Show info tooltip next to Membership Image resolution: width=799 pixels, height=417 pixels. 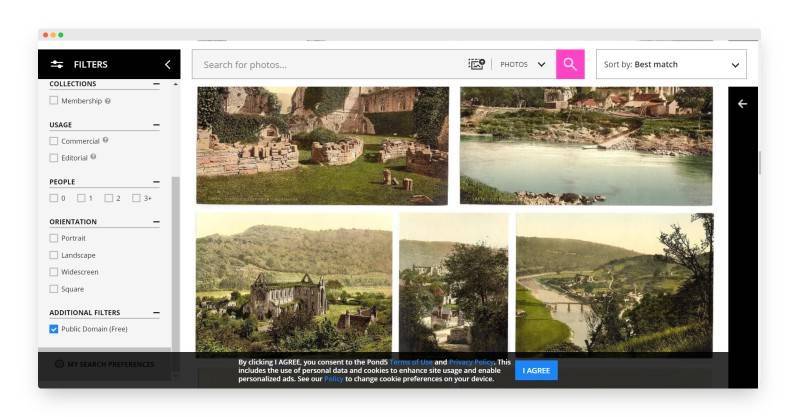(108, 101)
